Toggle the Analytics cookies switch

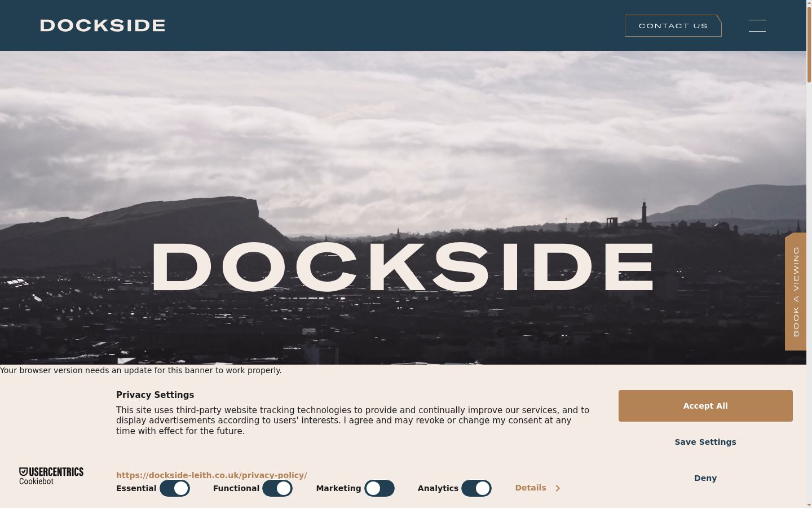tap(476, 488)
